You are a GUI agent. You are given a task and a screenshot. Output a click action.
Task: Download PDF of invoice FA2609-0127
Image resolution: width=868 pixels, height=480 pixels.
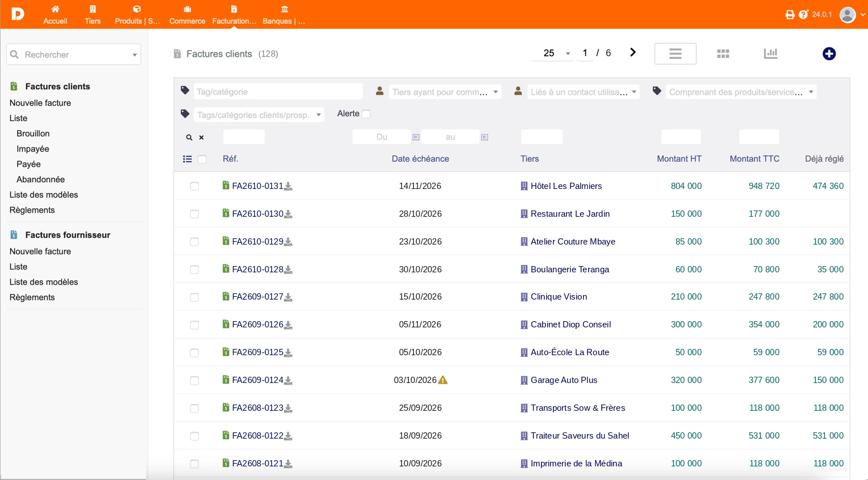288,297
